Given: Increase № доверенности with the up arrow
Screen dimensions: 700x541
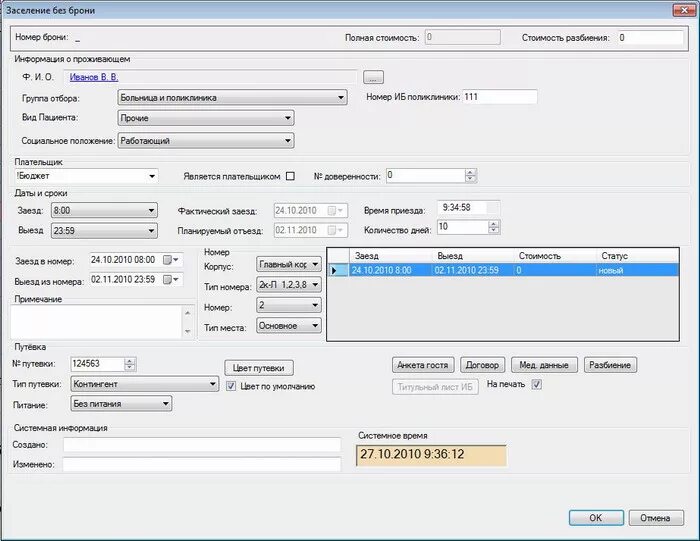Looking at the screenshot, I should (471, 172).
